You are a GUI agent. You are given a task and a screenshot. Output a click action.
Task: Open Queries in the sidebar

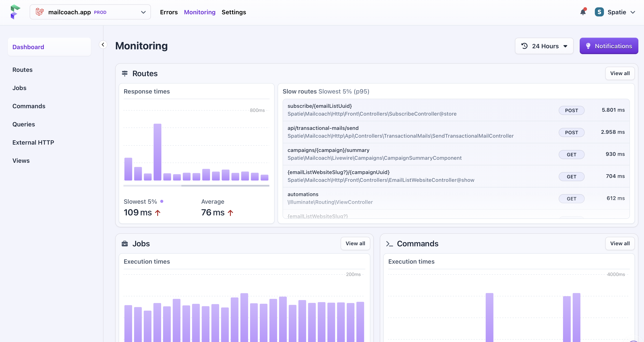tap(24, 124)
